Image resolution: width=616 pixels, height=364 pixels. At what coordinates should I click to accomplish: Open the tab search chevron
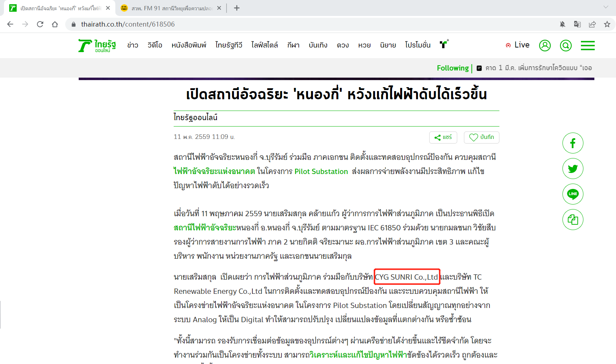[606, 7]
